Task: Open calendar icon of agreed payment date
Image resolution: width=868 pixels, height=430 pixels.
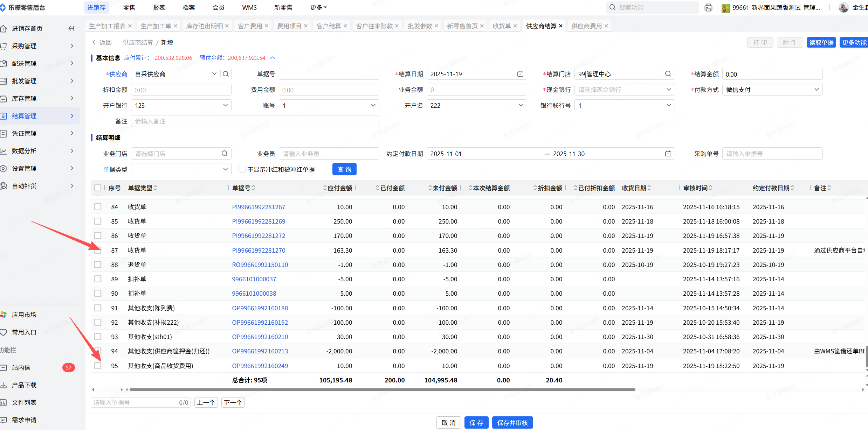Action: (668, 154)
